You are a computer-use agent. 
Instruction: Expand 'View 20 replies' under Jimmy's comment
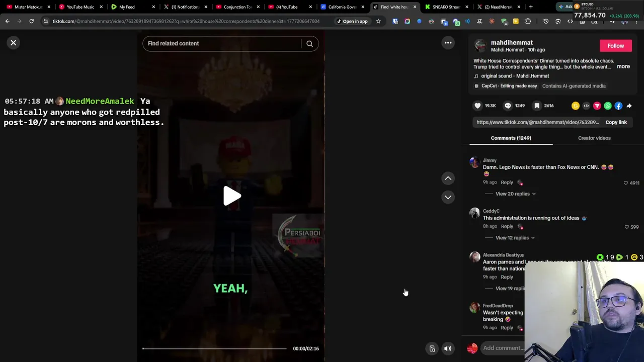pyautogui.click(x=515, y=194)
